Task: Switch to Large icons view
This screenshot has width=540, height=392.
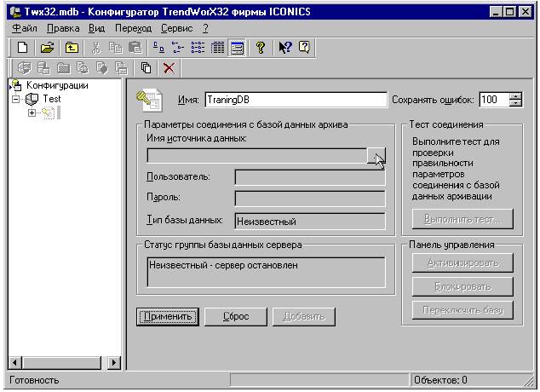Action: click(158, 48)
